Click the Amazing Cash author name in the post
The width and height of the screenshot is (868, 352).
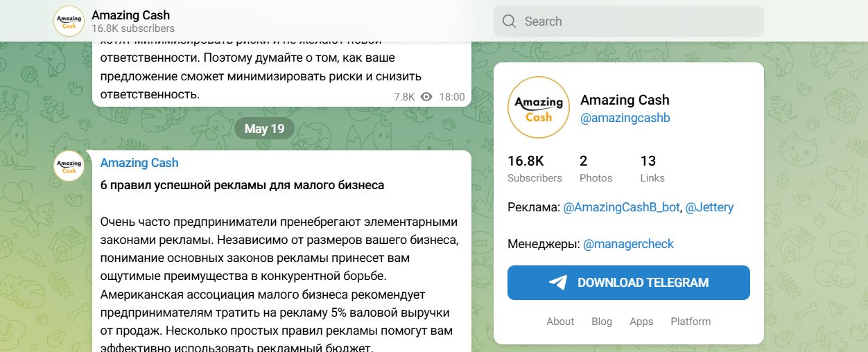139,163
